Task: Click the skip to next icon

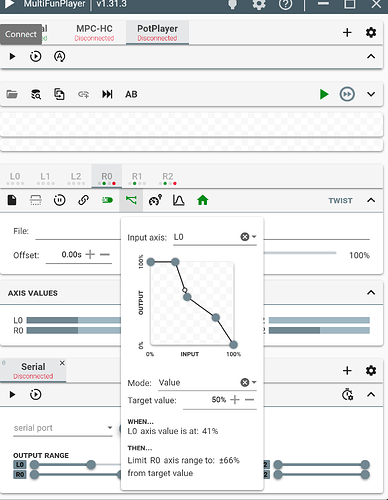Action: (x=107, y=94)
